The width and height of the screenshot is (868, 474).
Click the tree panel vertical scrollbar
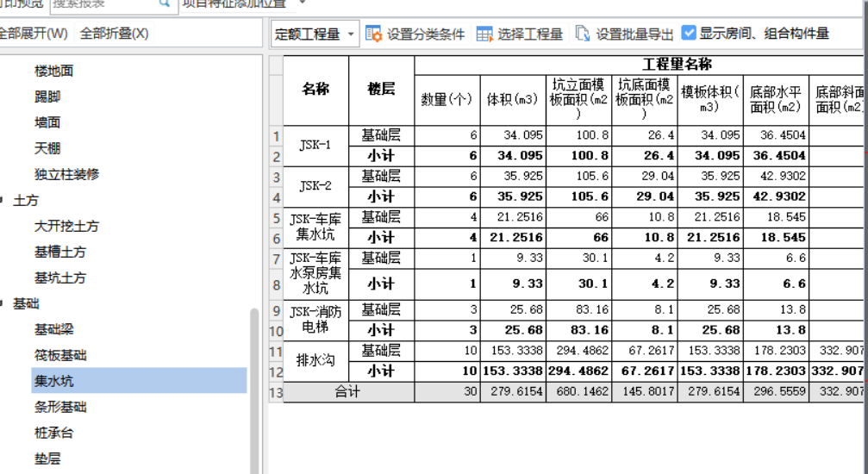pyautogui.click(x=254, y=390)
